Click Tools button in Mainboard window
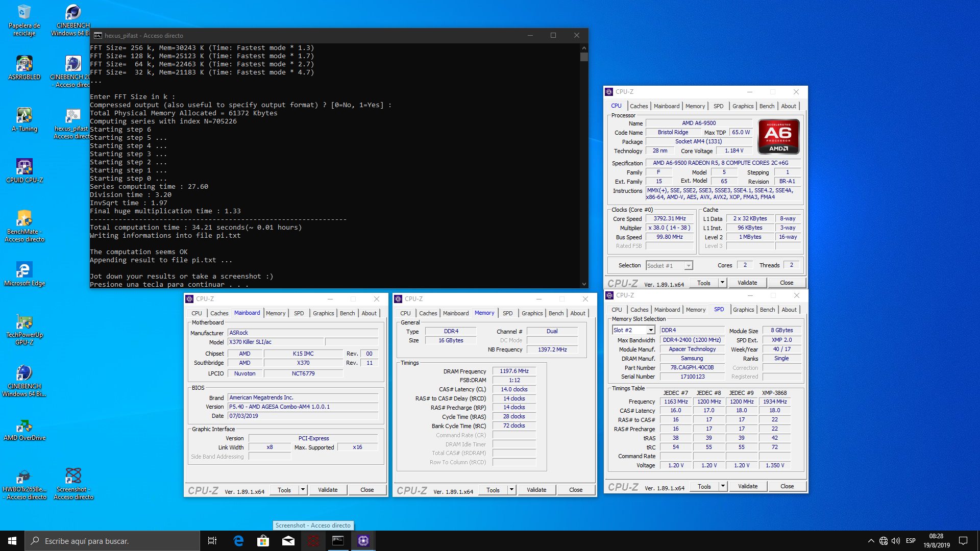The image size is (980, 551). click(x=284, y=490)
